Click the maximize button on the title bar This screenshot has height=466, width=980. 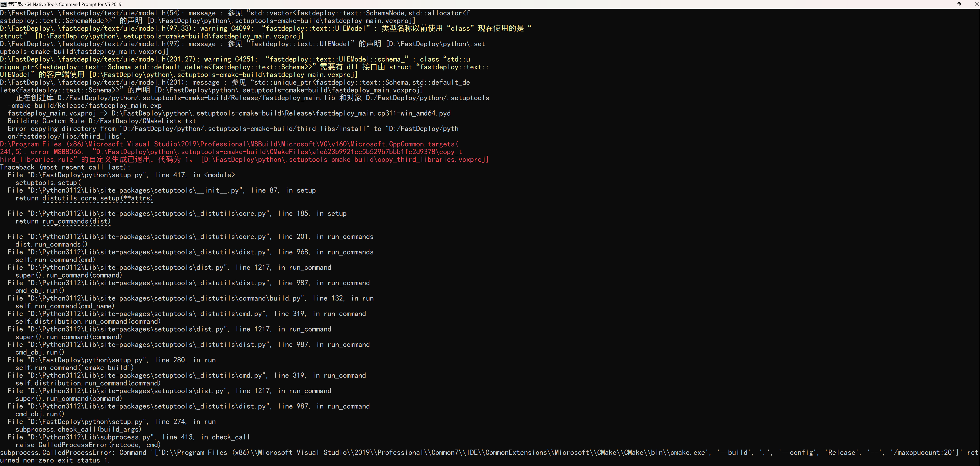click(959, 4)
